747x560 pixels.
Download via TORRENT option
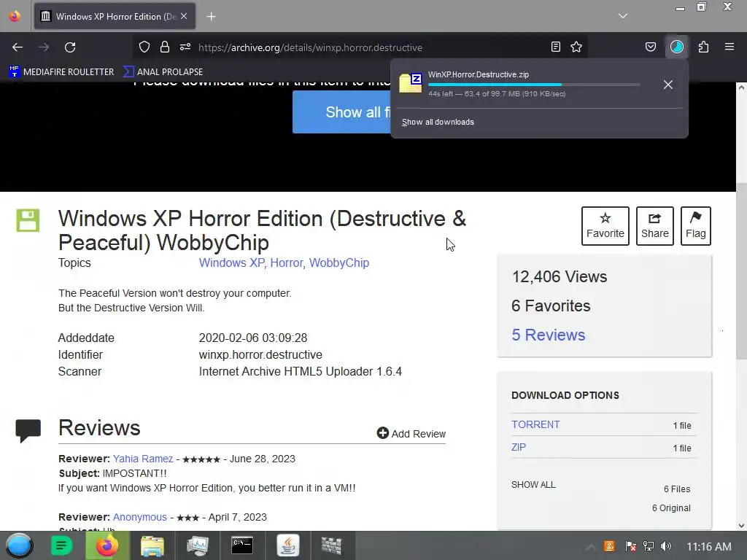tap(535, 425)
